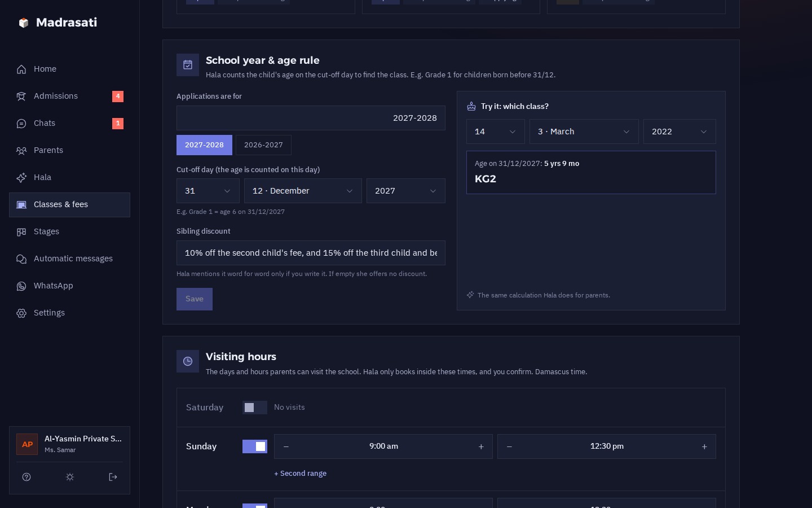Click the Settings gear icon

pyautogui.click(x=21, y=313)
